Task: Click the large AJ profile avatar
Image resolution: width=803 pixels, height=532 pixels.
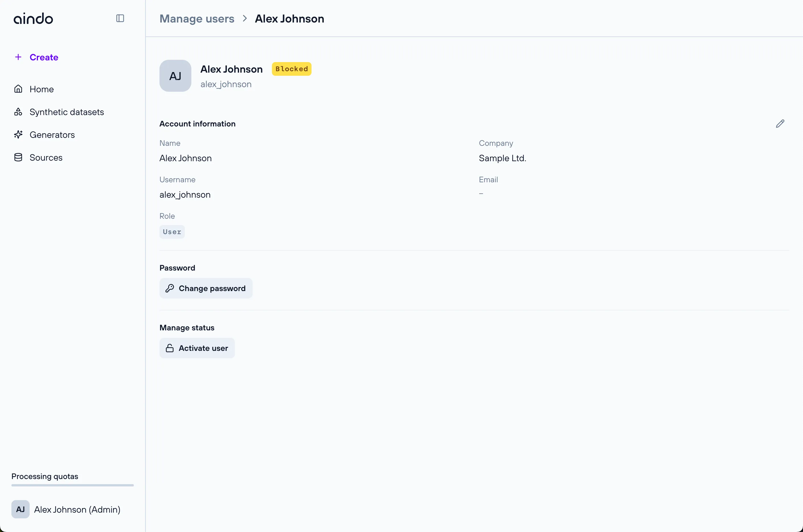Action: point(175,76)
